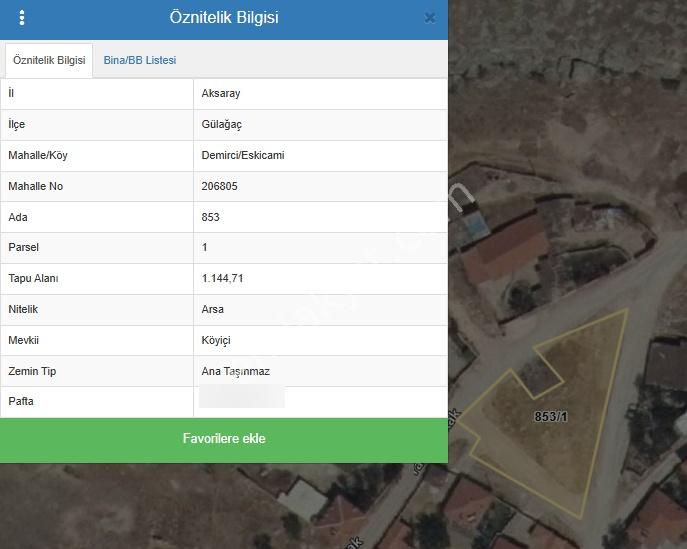This screenshot has height=549, width=687.
Task: Click the Parsel row label
Action: pos(24,248)
